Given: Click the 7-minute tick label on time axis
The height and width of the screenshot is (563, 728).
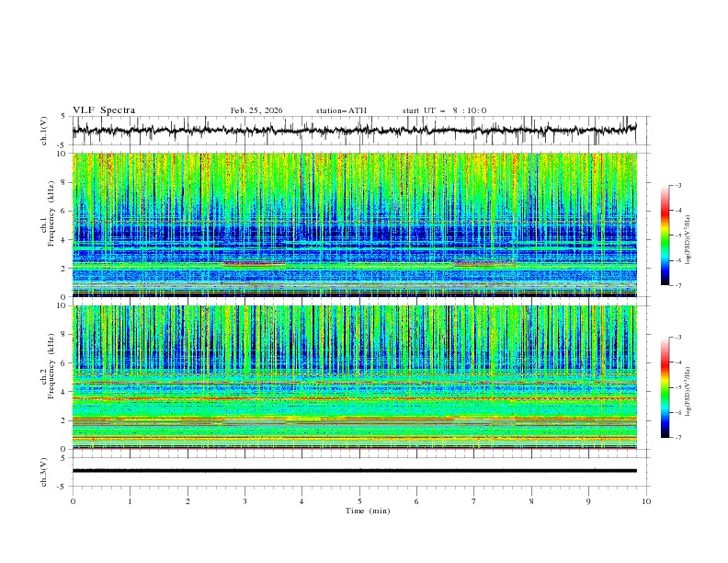Looking at the screenshot, I should point(474,501).
